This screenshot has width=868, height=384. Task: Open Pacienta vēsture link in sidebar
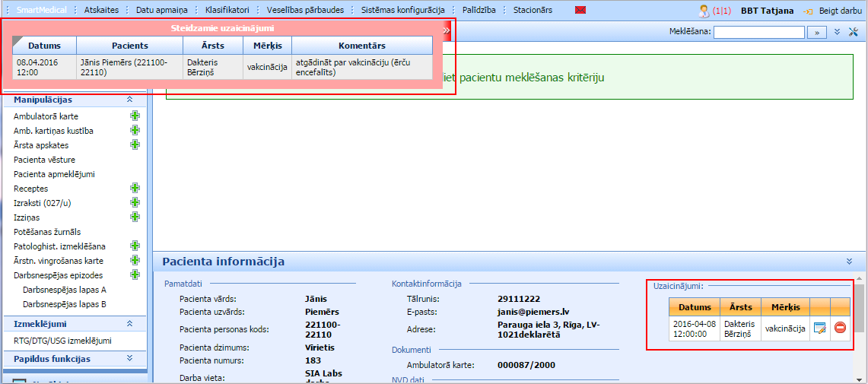click(x=44, y=160)
